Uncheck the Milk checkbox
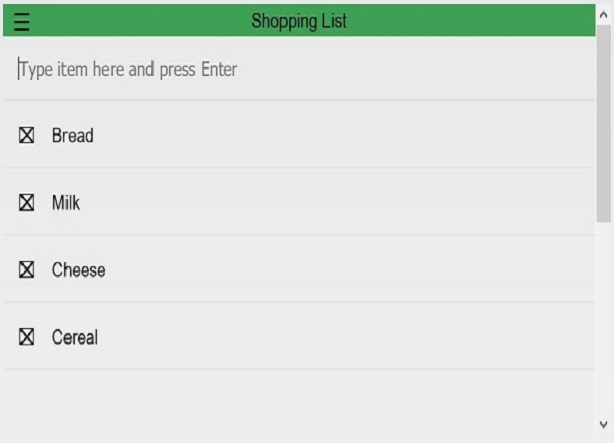Screen dimensions: 614x443 [27, 203]
